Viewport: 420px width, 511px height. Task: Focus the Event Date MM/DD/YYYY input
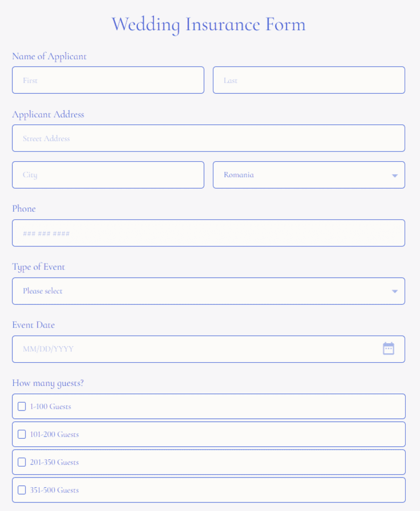193,349
